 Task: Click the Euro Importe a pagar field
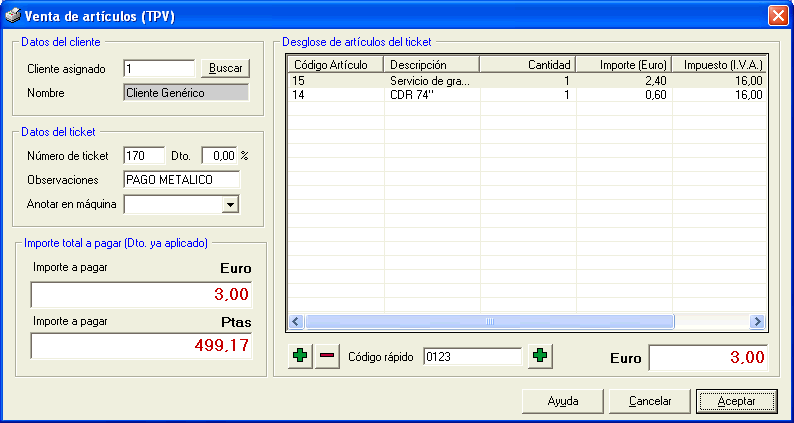tap(141, 295)
